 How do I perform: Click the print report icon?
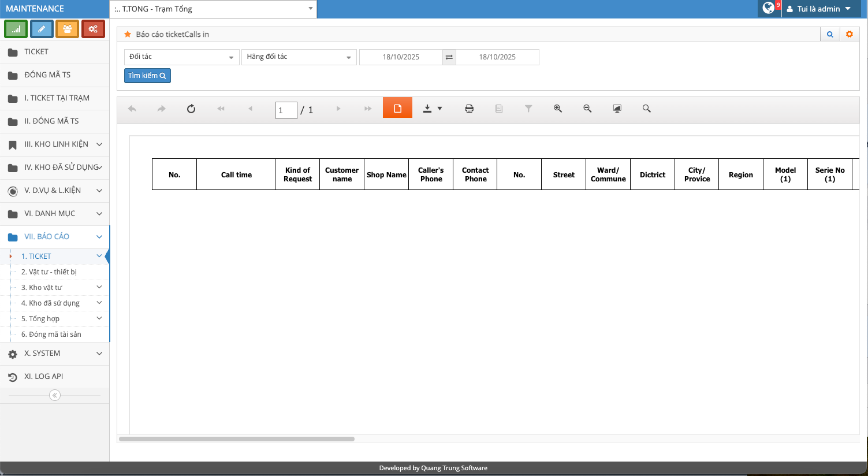point(470,109)
